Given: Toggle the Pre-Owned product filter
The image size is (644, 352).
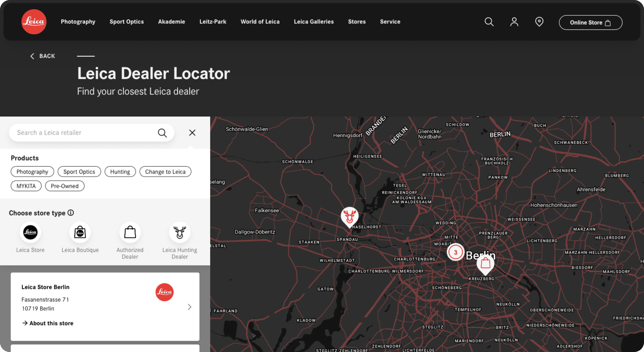Looking at the screenshot, I should 65,186.
